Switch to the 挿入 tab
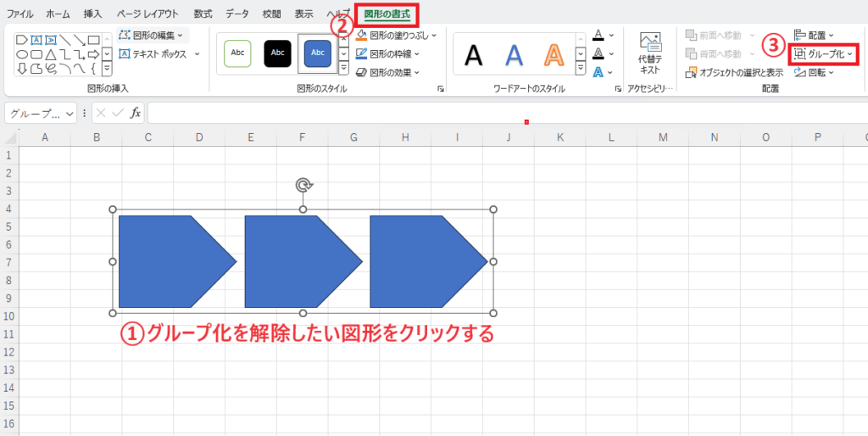The height and width of the screenshot is (436, 868). click(x=92, y=14)
